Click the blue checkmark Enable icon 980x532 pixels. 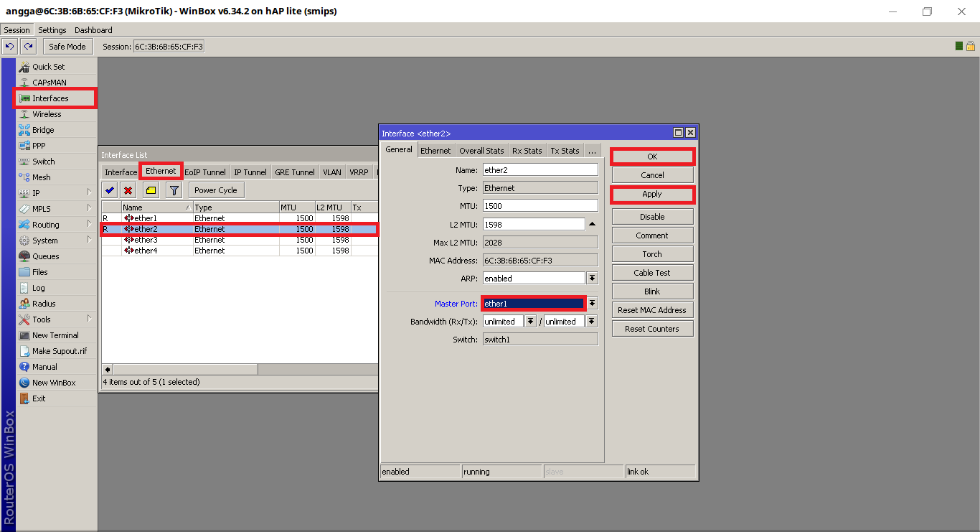coord(110,190)
